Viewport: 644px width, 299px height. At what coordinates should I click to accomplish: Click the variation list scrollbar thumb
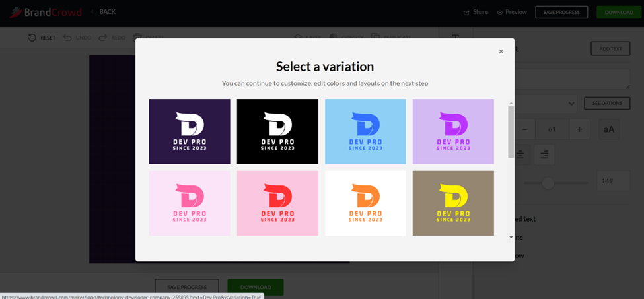point(511,131)
